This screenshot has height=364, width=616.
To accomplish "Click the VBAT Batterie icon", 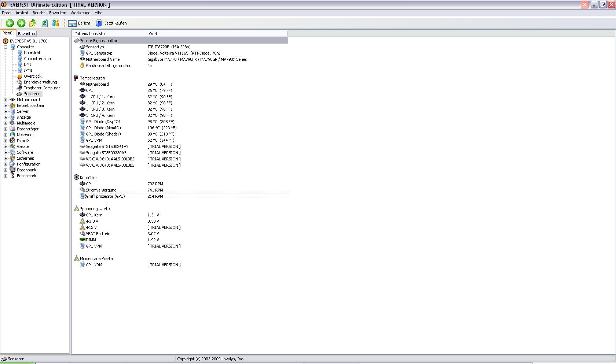I will pos(82,234).
